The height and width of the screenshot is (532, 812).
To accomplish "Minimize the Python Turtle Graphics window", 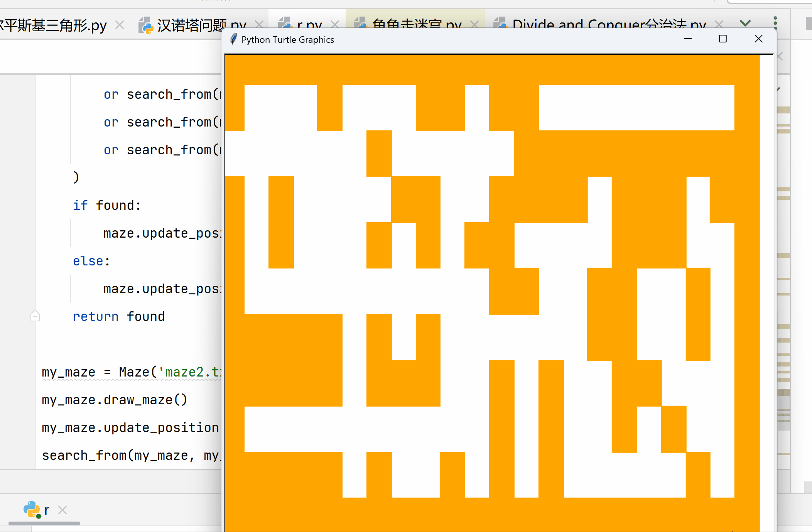I will [x=687, y=39].
